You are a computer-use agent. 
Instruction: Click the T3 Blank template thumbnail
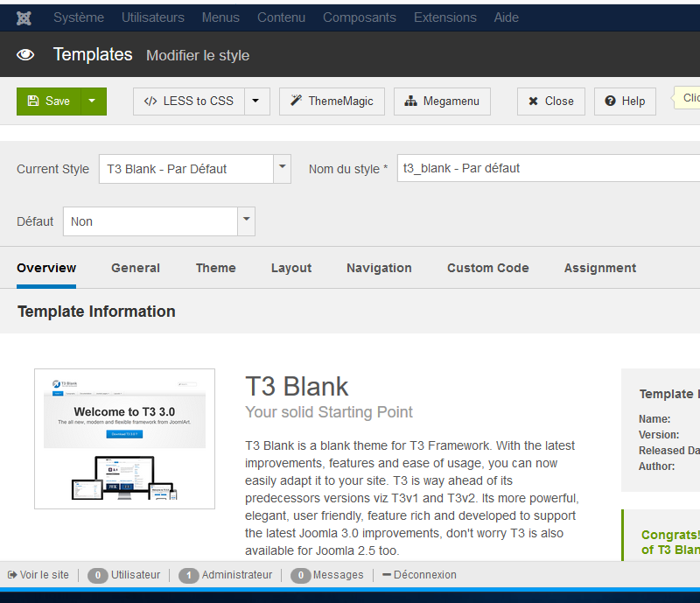tap(124, 438)
